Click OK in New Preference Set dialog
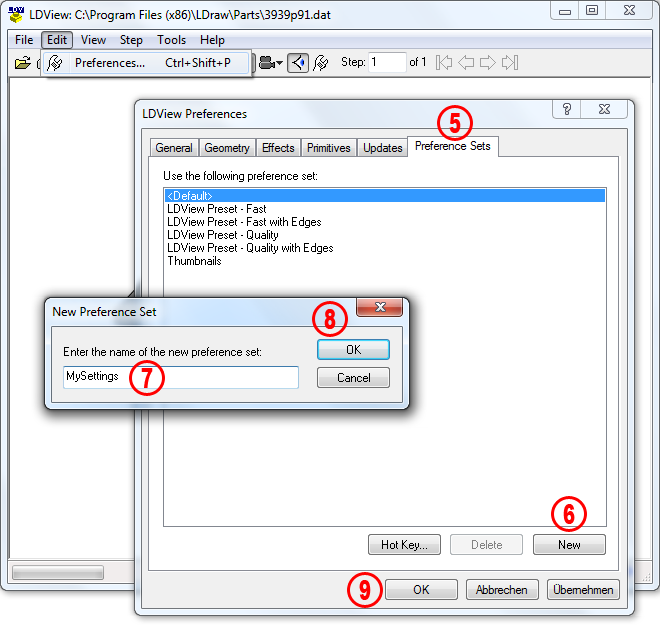 click(353, 350)
